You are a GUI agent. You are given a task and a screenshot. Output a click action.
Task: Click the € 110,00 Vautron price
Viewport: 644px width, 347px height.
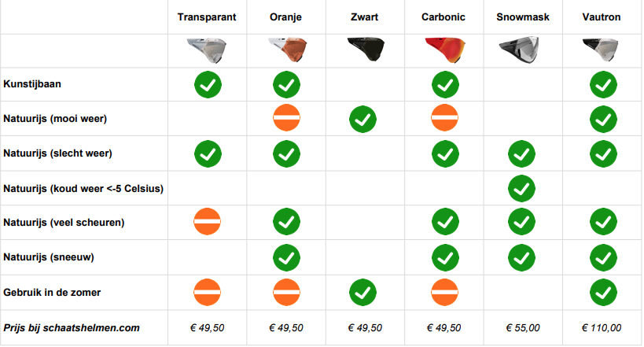[602, 328]
